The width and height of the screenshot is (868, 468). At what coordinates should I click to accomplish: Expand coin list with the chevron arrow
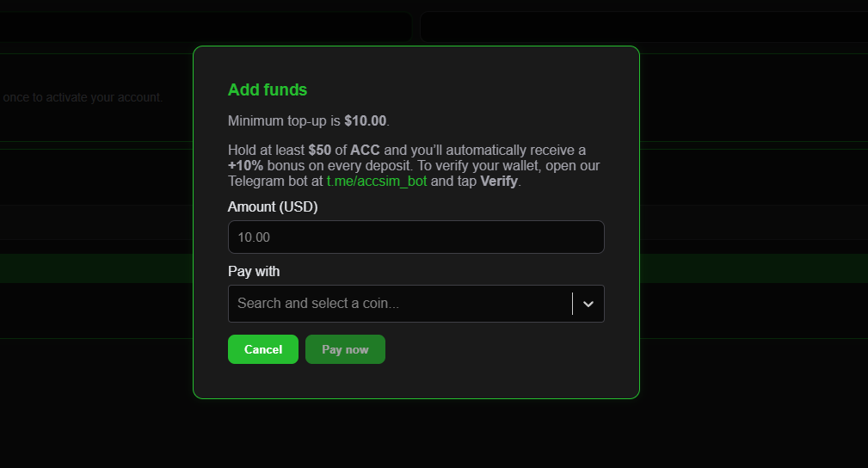pos(588,304)
